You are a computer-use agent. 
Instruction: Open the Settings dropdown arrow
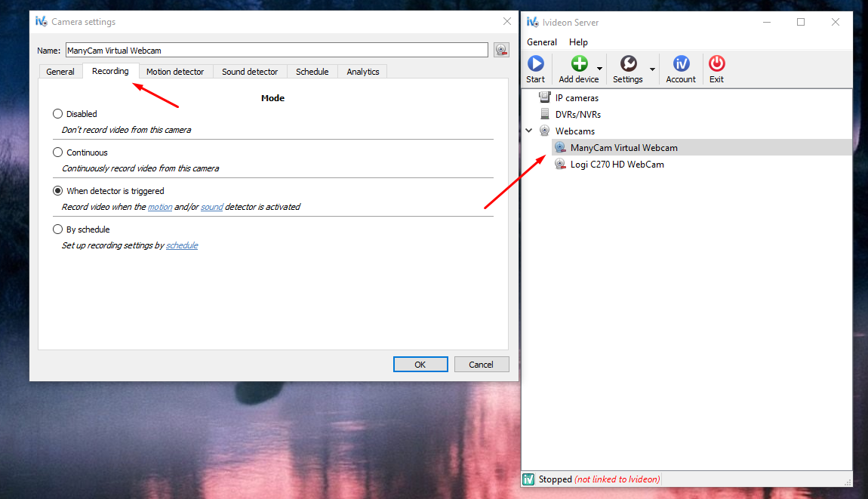coord(652,69)
